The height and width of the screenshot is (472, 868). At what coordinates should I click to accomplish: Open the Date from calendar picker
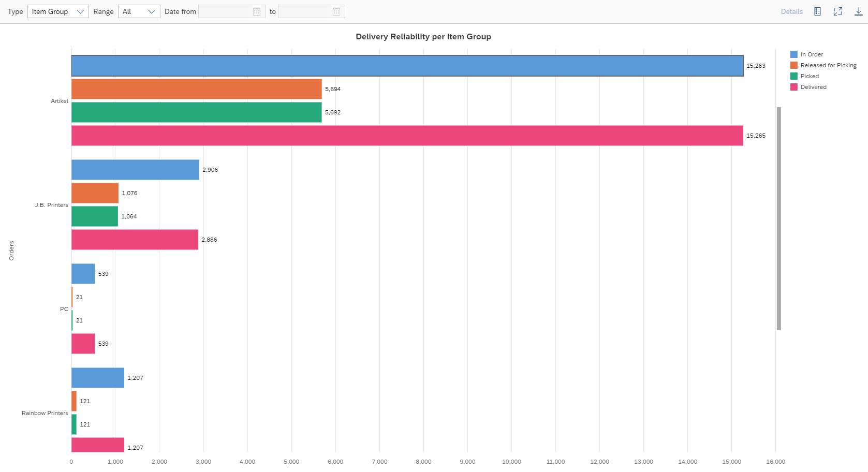pyautogui.click(x=257, y=11)
